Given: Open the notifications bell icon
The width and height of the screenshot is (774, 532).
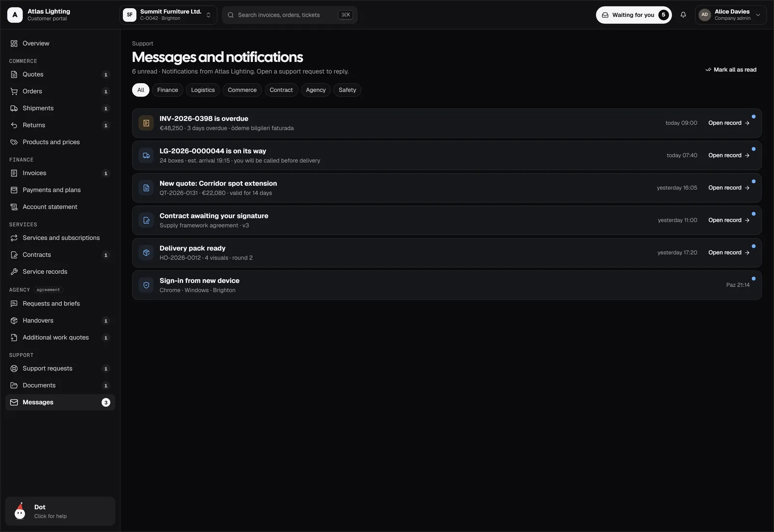Looking at the screenshot, I should click(x=683, y=15).
